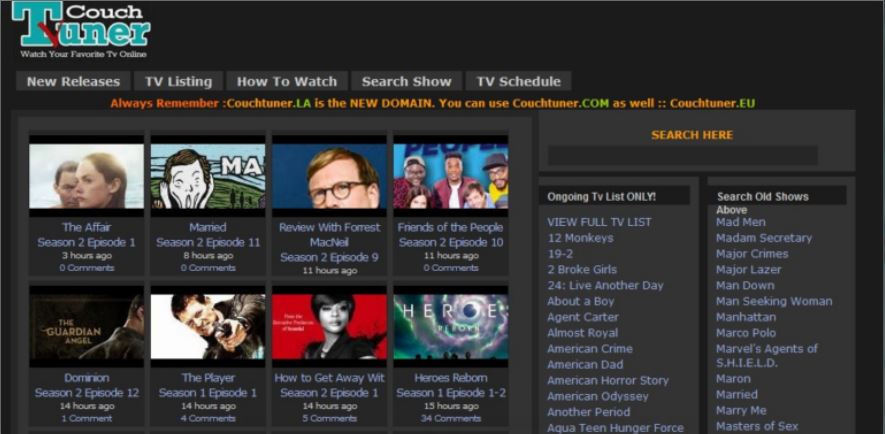Select Man Down show
Viewport: 885px width, 434px height.
745,285
